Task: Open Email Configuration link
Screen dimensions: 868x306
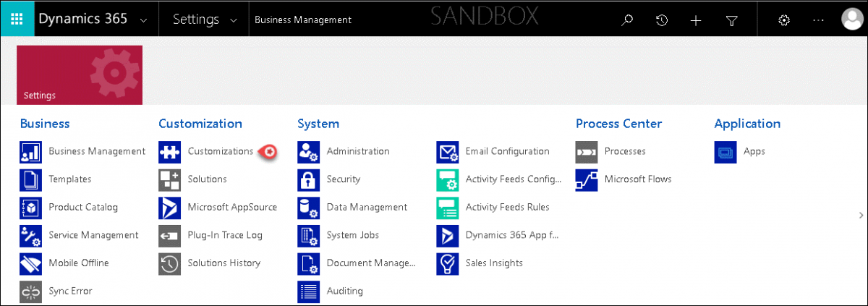Action: pyautogui.click(x=507, y=151)
